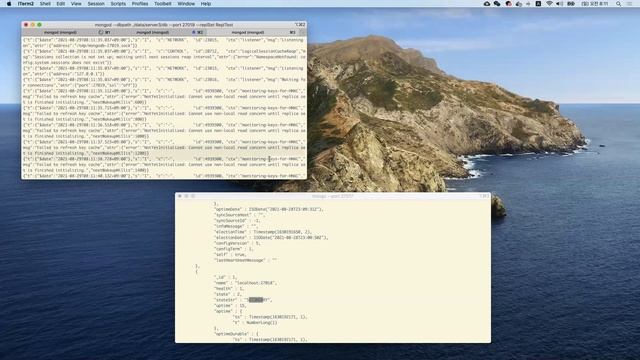The width and height of the screenshot is (640, 360).
Task: Click the "address":"127.0.0.1" log line
Action: (164, 71)
